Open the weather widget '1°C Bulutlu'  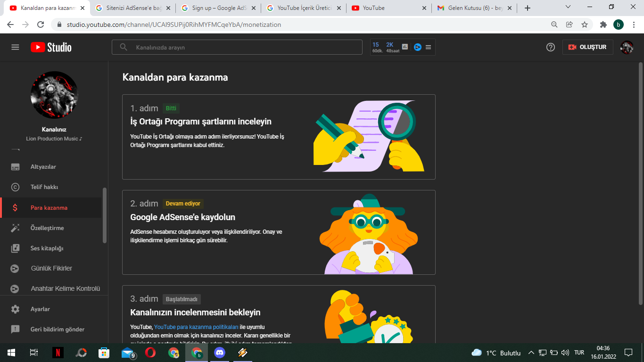coord(496,353)
